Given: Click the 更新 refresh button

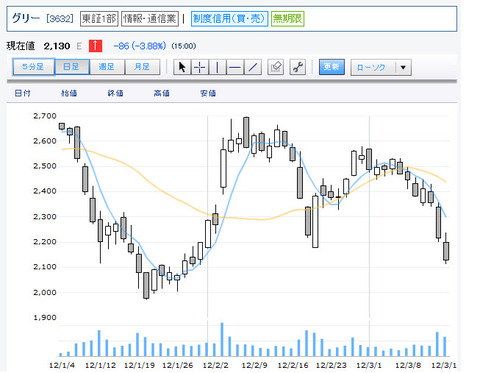Looking at the screenshot, I should (x=332, y=67).
